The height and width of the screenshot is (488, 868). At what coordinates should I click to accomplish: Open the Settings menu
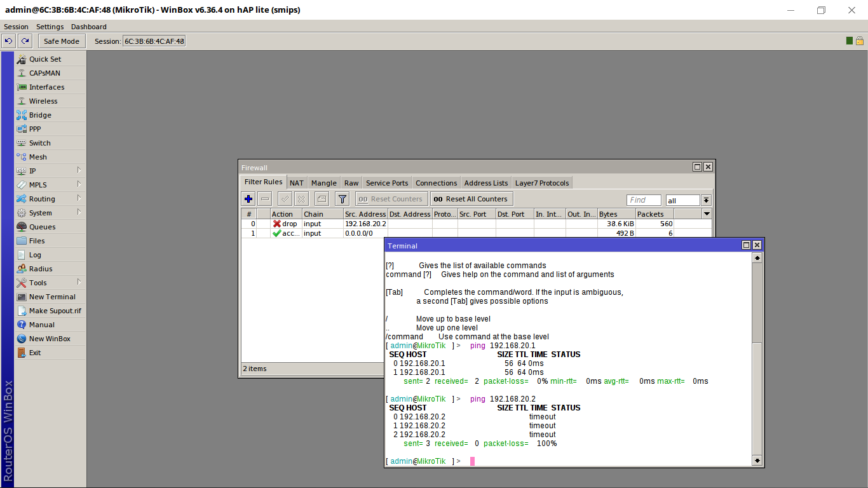50,27
